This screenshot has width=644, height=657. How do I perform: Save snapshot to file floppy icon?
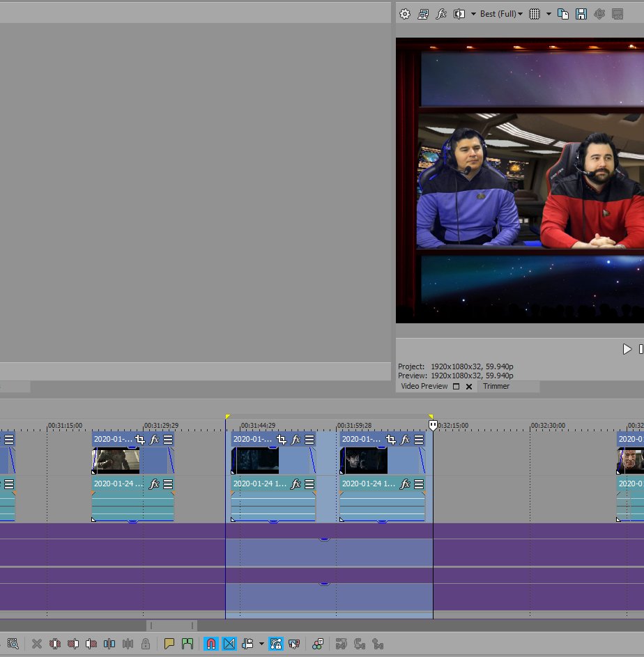(x=581, y=14)
